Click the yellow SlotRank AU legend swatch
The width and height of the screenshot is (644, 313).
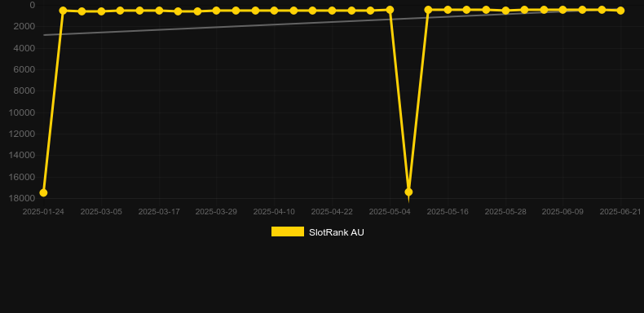click(288, 231)
